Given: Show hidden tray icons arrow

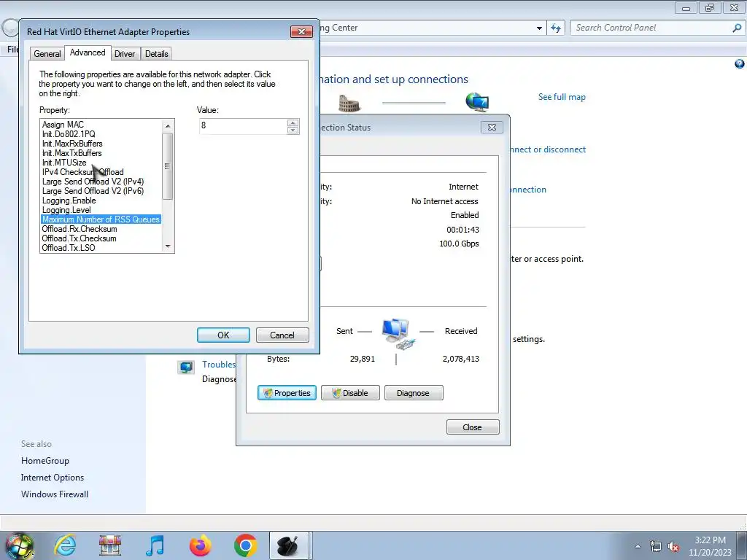Looking at the screenshot, I should click(x=638, y=546).
